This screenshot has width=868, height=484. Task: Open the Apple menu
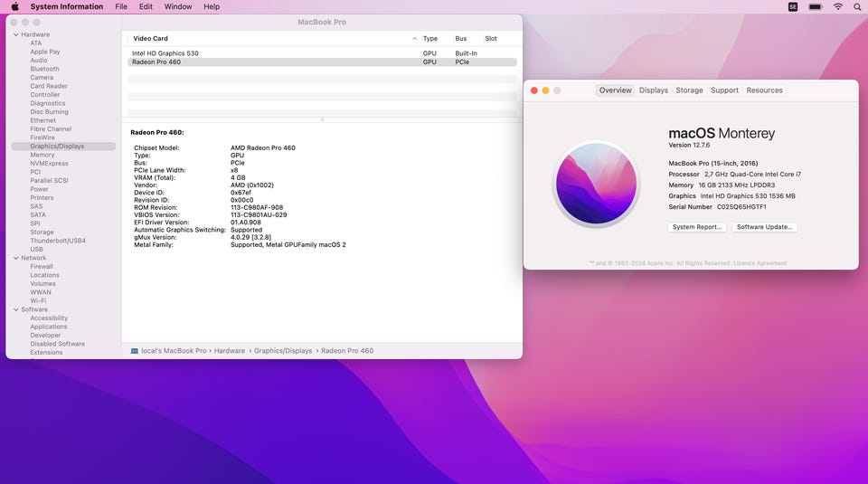pos(15,6)
